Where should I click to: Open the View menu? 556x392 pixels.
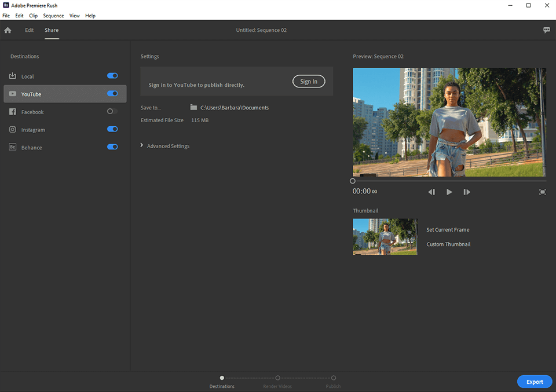point(75,16)
